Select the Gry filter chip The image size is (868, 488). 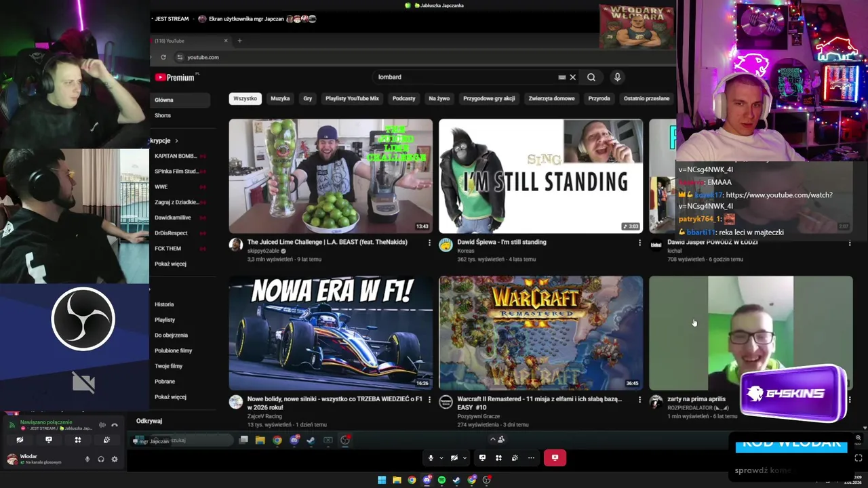click(308, 98)
